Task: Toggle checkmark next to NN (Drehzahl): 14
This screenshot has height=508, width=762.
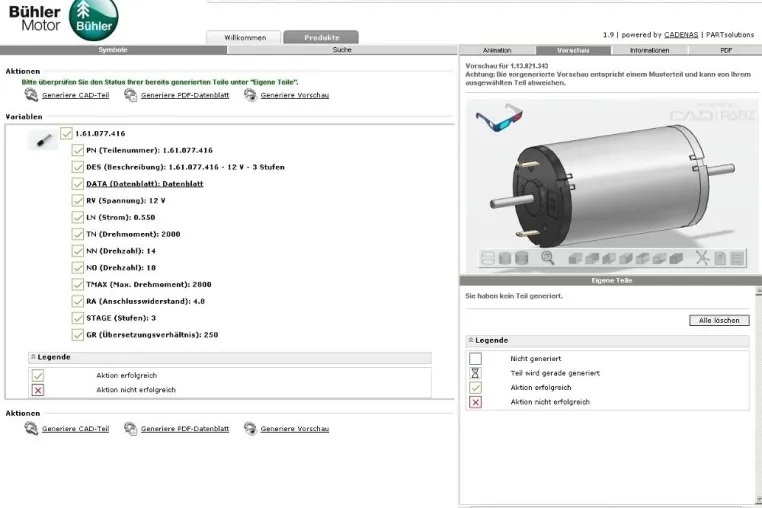Action: click(x=78, y=251)
